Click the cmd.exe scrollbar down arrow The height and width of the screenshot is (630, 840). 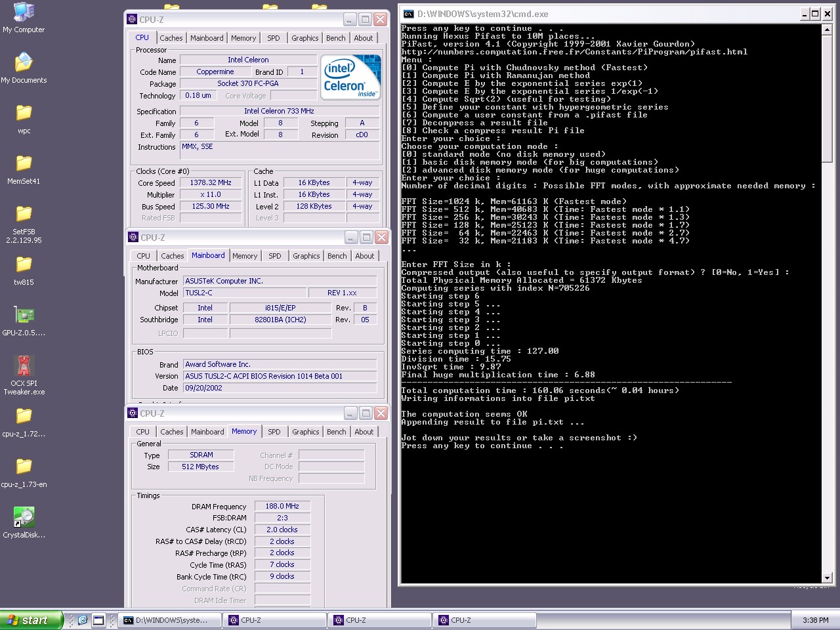828,578
